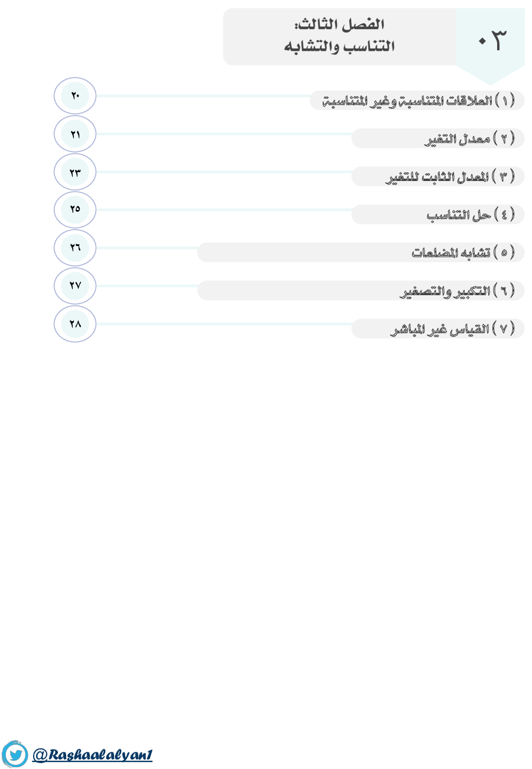The height and width of the screenshot is (769, 532).
Task: Select the page ٢٧ circle badge
Action: click(75, 286)
